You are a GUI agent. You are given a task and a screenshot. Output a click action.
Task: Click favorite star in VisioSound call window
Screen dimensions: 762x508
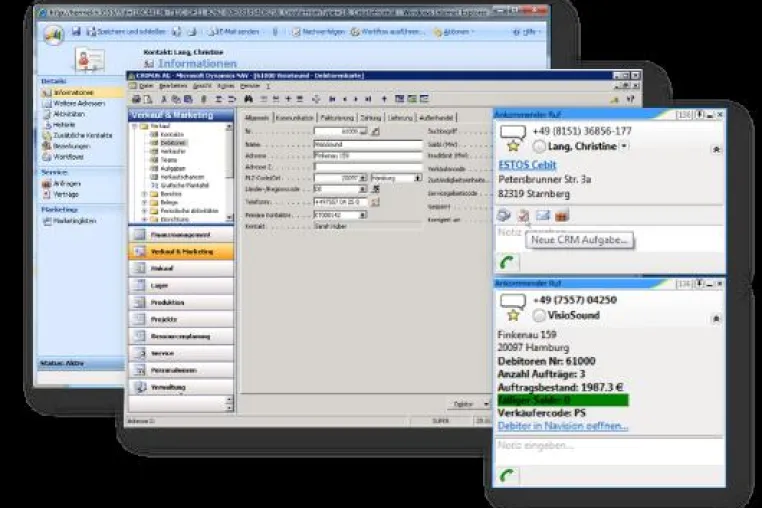click(x=513, y=315)
